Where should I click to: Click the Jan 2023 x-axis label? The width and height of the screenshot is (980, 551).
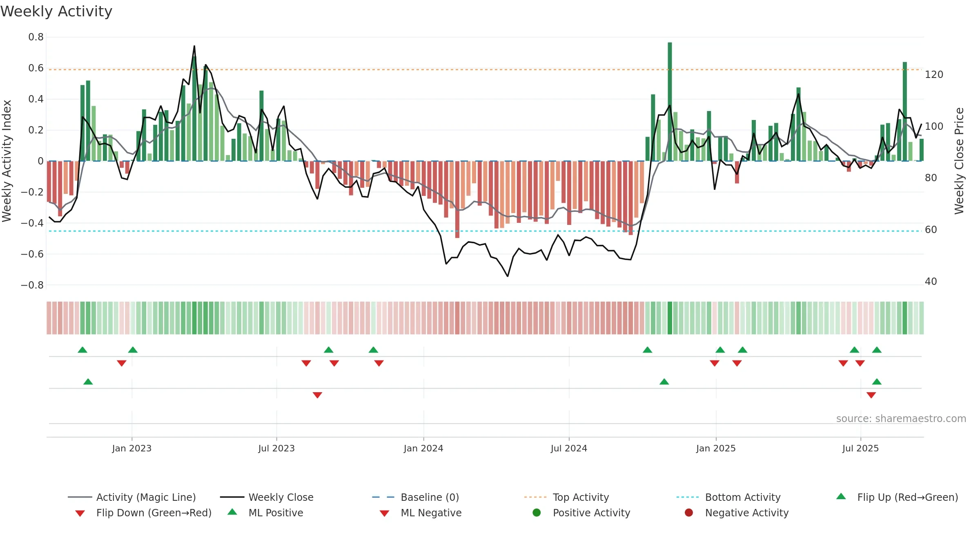tap(132, 448)
